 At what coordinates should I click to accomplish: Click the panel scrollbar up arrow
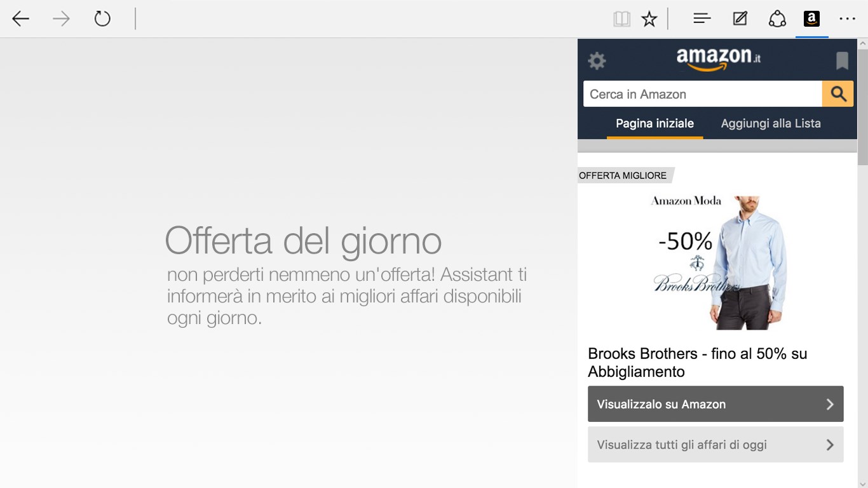click(x=862, y=44)
